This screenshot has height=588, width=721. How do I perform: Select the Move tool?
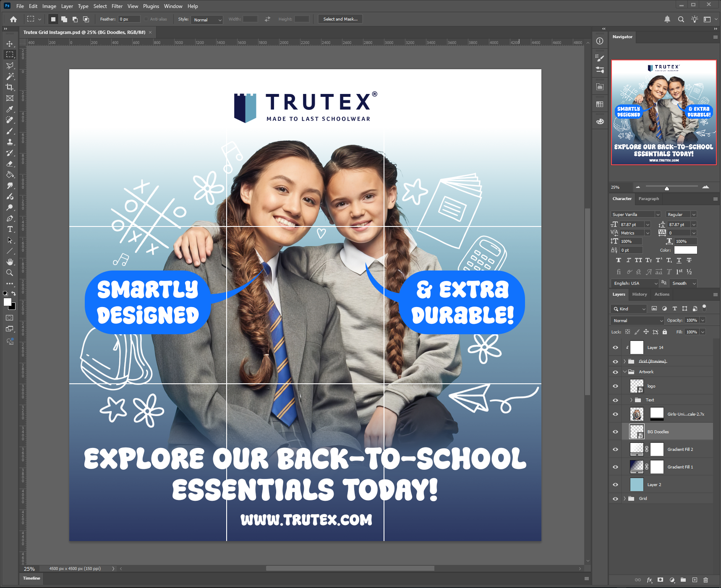tap(10, 44)
